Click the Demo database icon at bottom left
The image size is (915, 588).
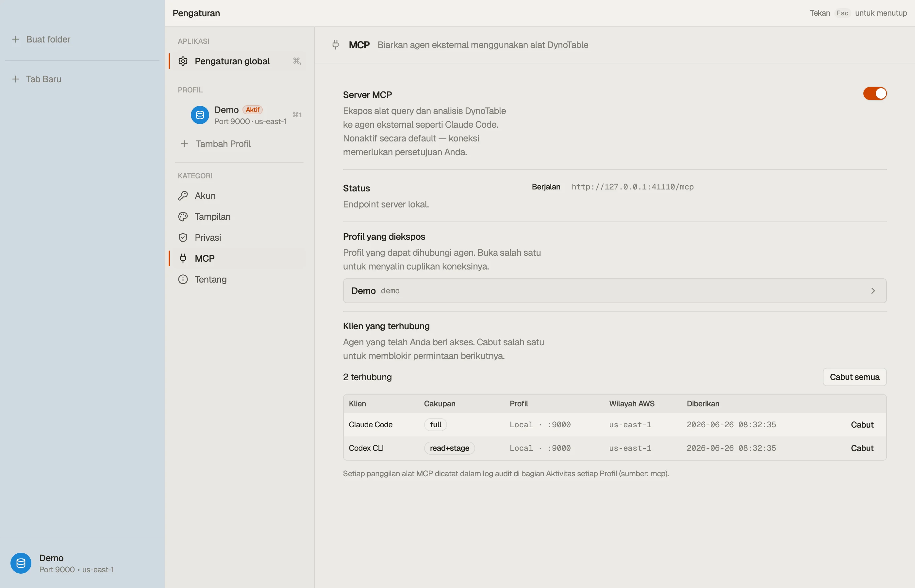(21, 563)
